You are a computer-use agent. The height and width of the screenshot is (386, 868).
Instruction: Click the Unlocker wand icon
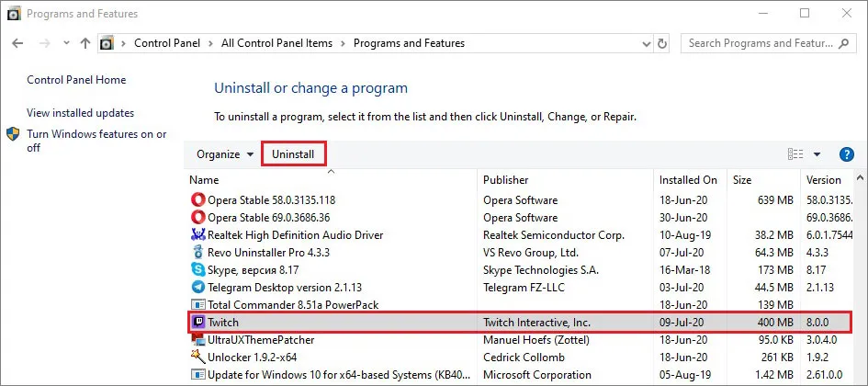tap(197, 357)
